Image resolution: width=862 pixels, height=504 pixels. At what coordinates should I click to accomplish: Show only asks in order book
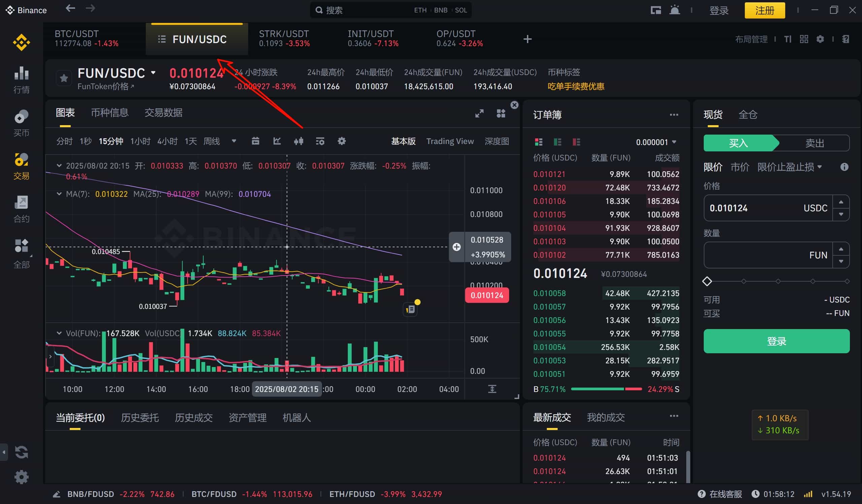pos(576,142)
